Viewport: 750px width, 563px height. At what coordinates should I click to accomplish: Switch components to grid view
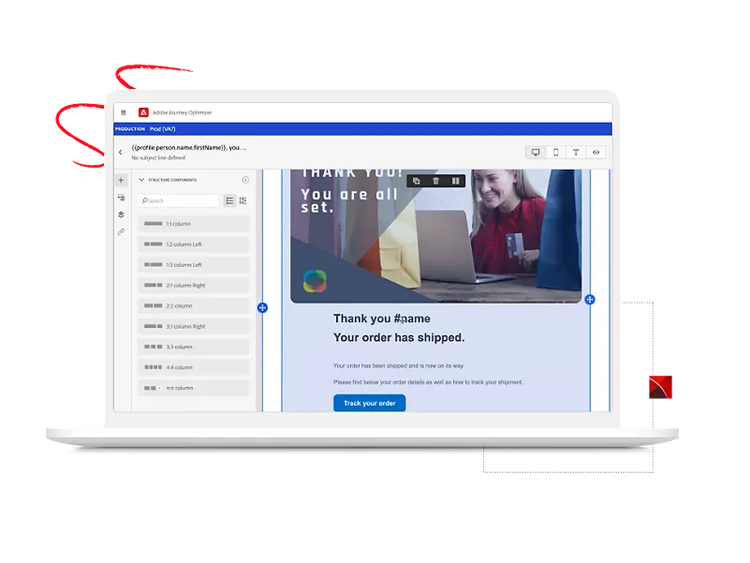pos(243,201)
